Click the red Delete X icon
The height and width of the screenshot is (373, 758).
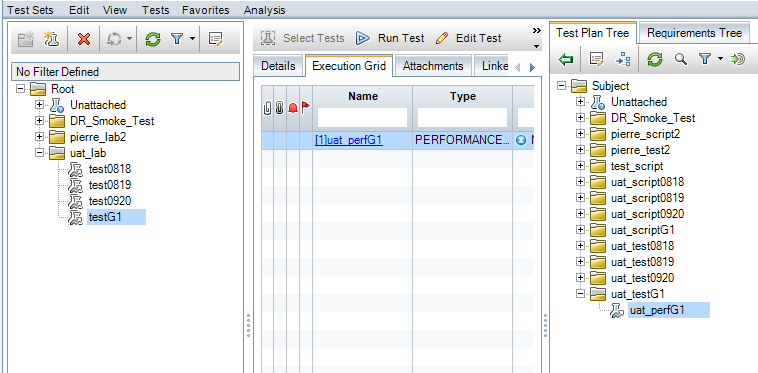(84, 39)
